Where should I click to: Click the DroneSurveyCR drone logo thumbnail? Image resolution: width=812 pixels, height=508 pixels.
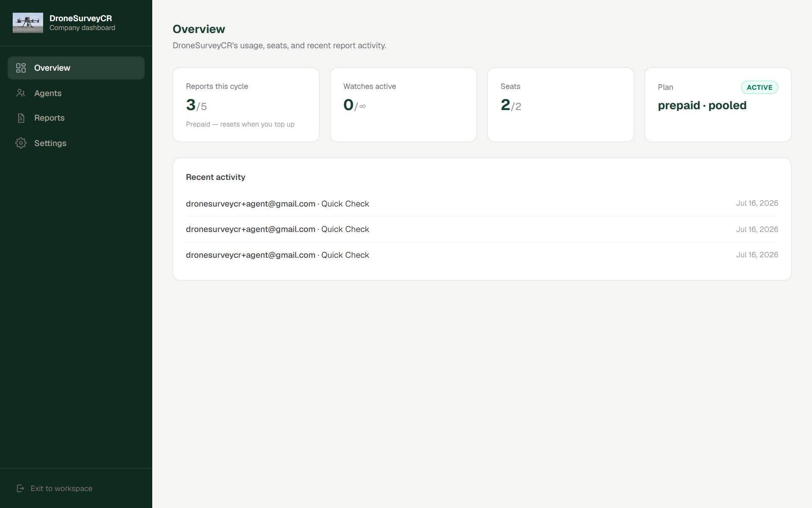tap(28, 23)
